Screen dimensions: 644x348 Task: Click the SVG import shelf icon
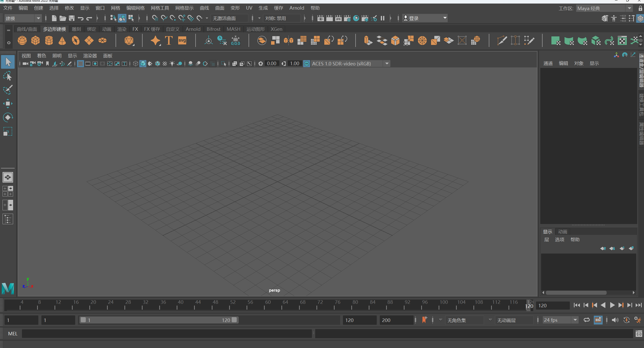click(x=182, y=40)
